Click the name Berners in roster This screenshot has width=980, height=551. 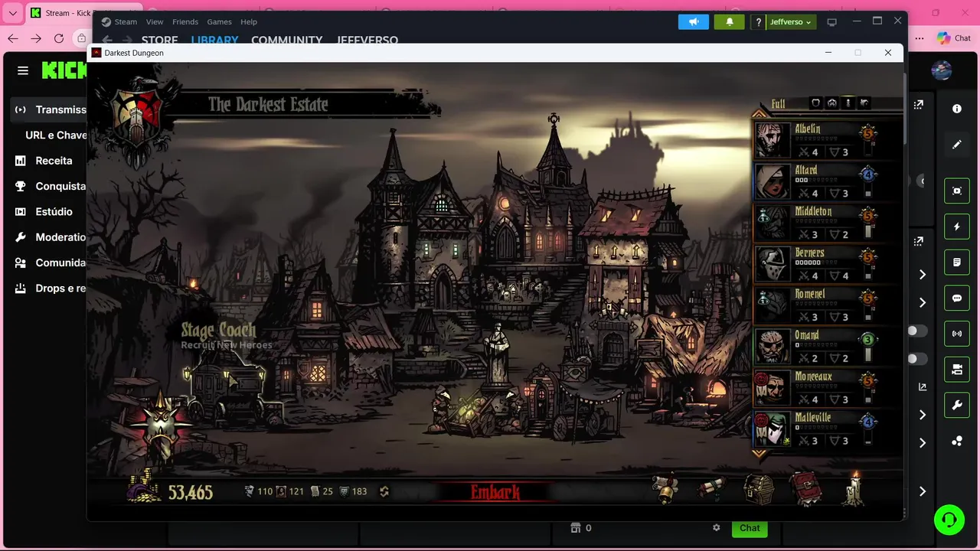tap(809, 253)
